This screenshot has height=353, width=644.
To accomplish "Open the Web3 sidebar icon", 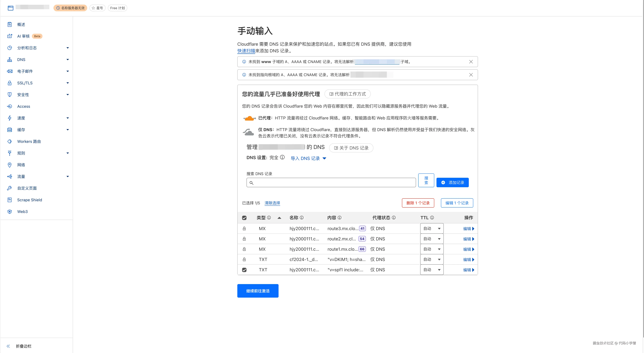I will tap(9, 212).
